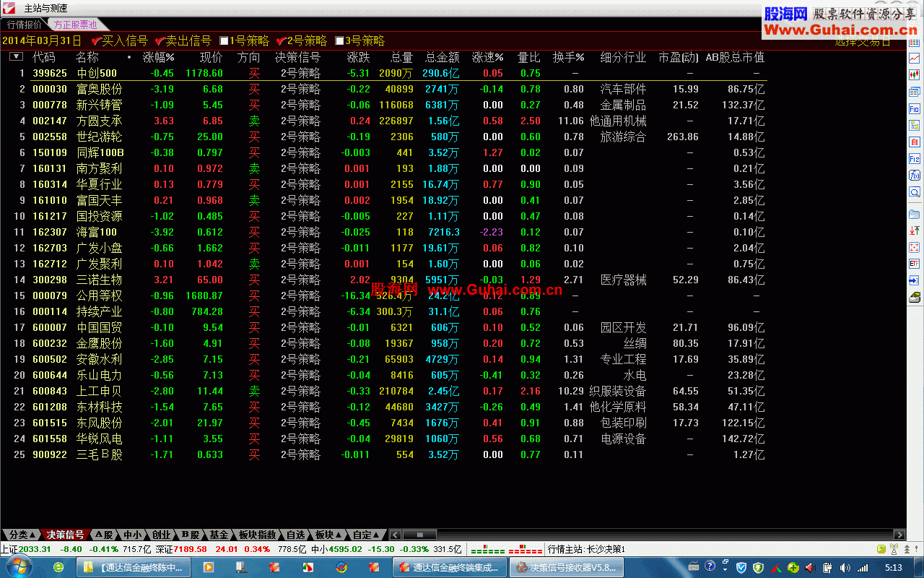
Task: Click the network signal tray icon
Action: [862, 567]
